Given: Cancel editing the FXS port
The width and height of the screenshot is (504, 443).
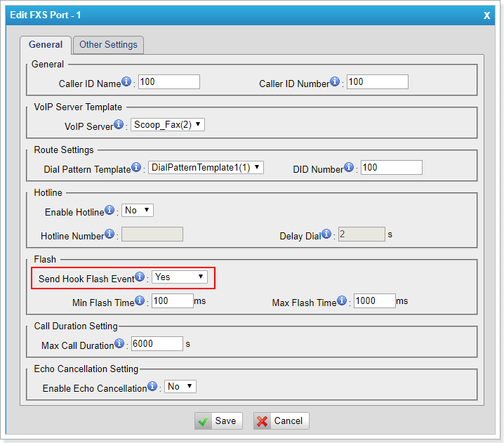Looking at the screenshot, I should tap(281, 421).
